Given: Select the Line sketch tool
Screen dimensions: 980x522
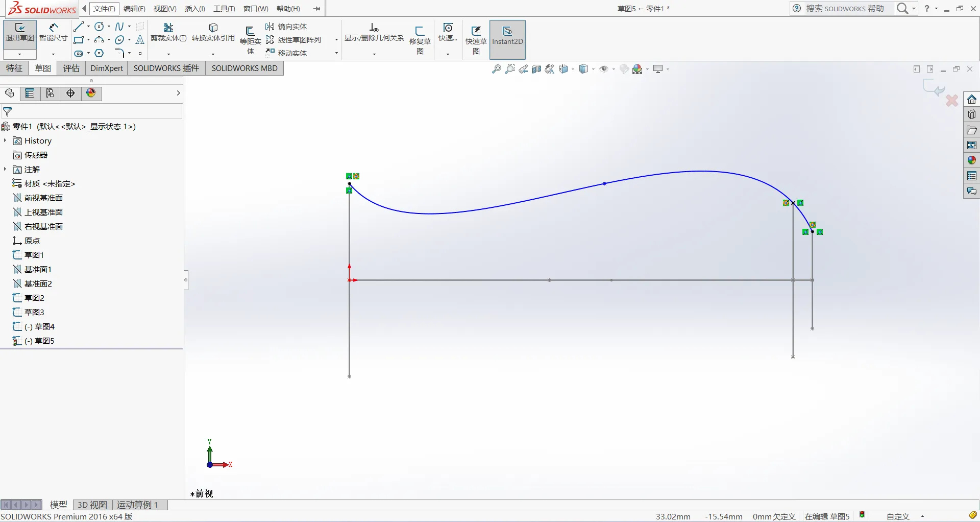Looking at the screenshot, I should coord(78,27).
